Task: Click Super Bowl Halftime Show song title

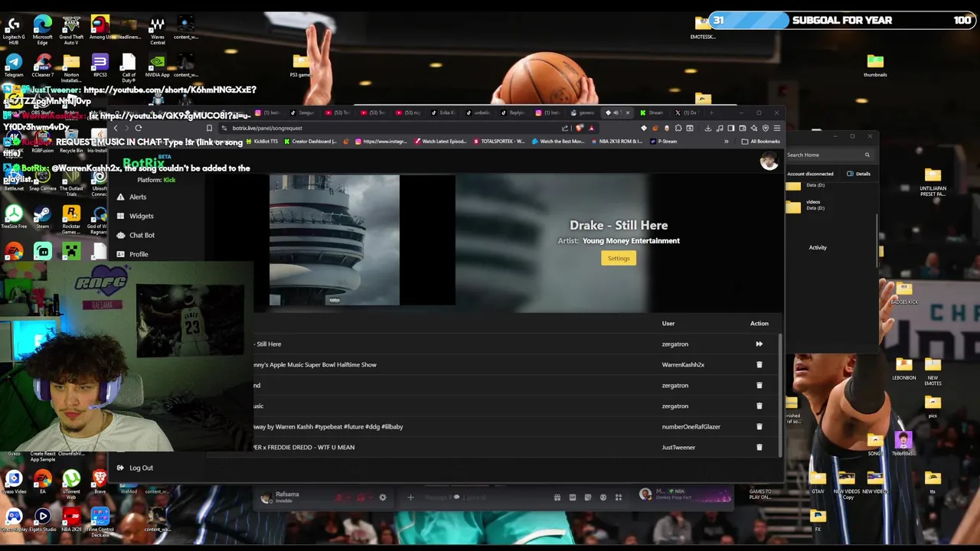Action: point(315,365)
